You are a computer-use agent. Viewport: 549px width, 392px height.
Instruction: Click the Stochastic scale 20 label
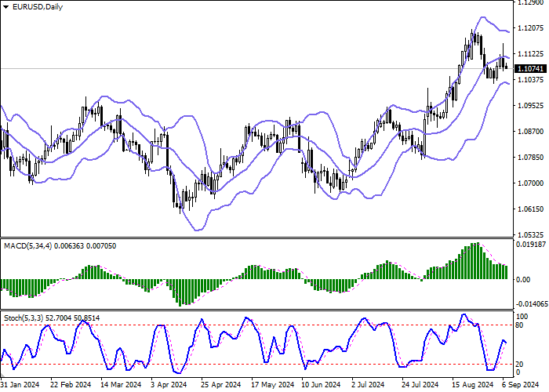tap(519, 365)
